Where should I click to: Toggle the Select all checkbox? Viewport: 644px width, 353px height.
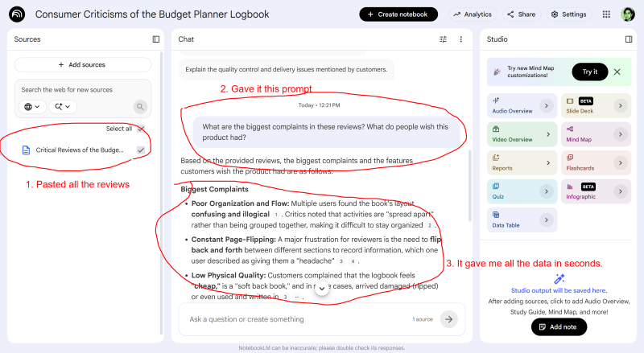coord(141,129)
